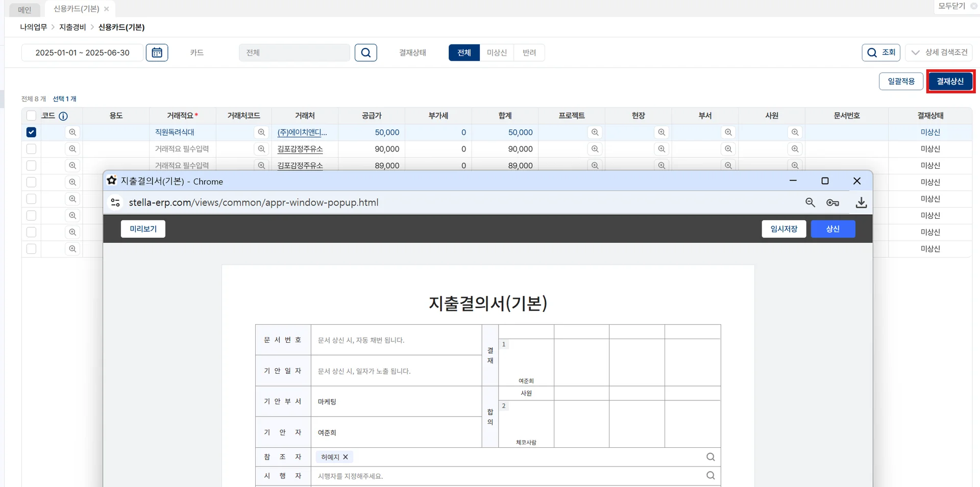Select the 메인 tab
This screenshot has width=980, height=487.
coord(24,9)
